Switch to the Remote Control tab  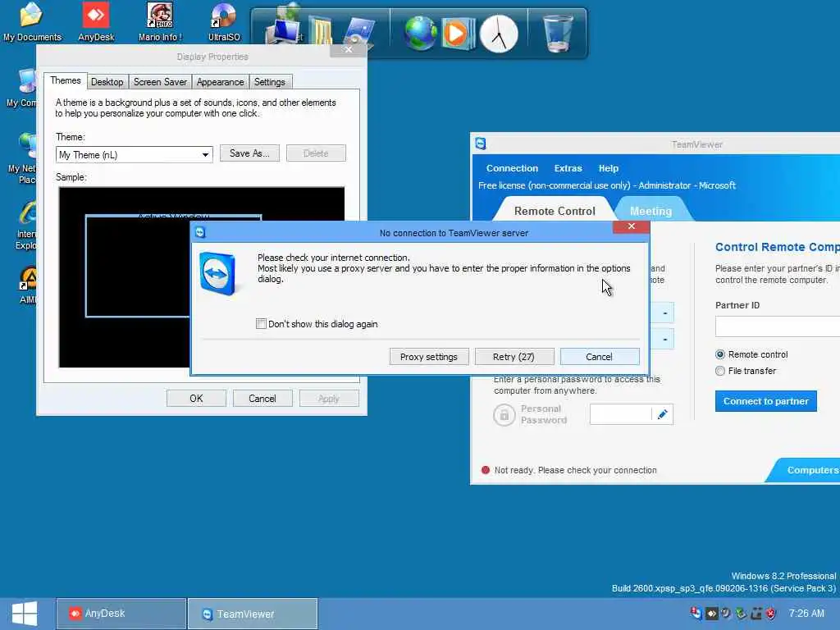point(555,211)
